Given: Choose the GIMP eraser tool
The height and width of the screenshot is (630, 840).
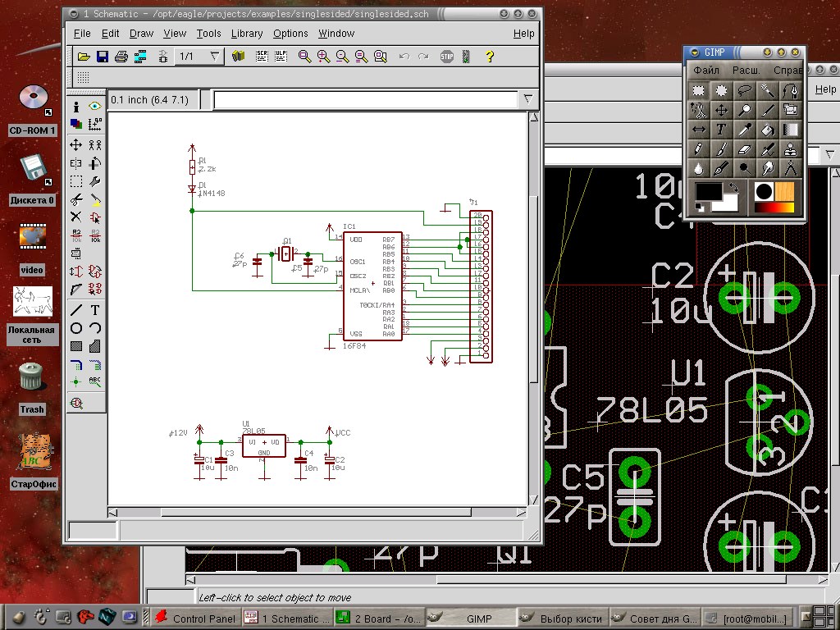Looking at the screenshot, I should click(745, 149).
